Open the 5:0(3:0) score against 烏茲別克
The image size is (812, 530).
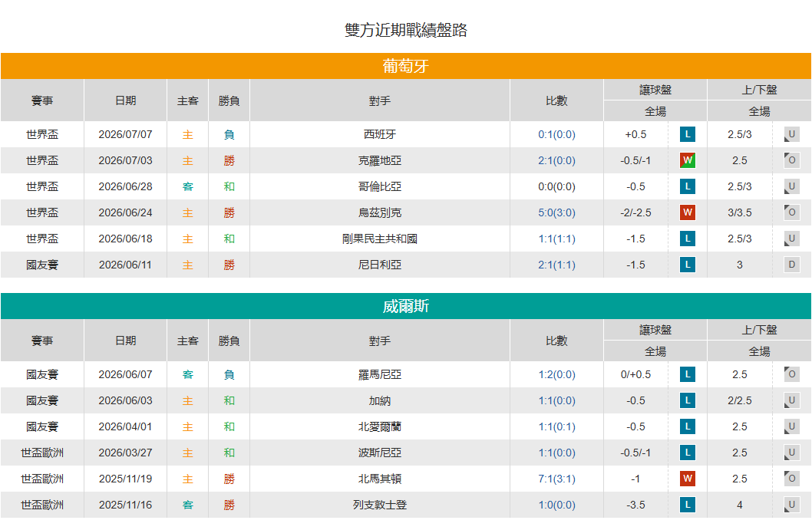pyautogui.click(x=556, y=212)
